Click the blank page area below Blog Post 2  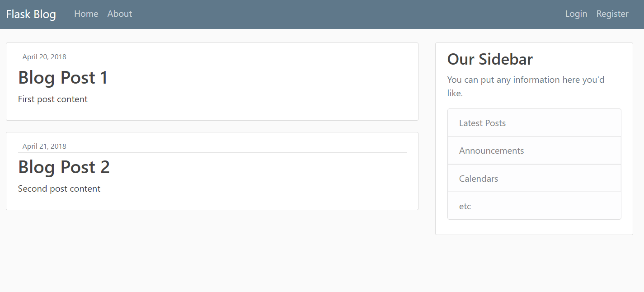[212, 253]
